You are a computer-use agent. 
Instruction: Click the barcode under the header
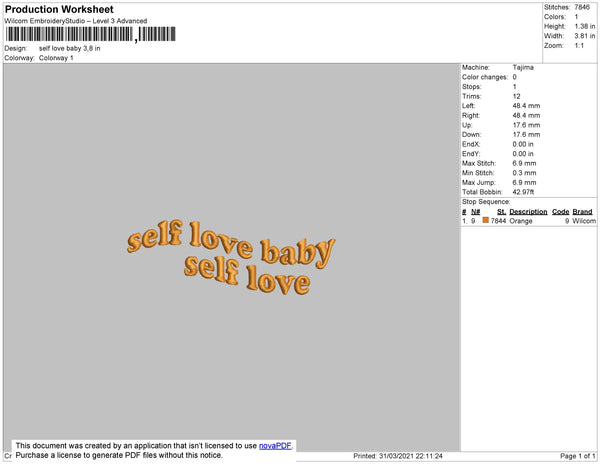pyautogui.click(x=90, y=34)
